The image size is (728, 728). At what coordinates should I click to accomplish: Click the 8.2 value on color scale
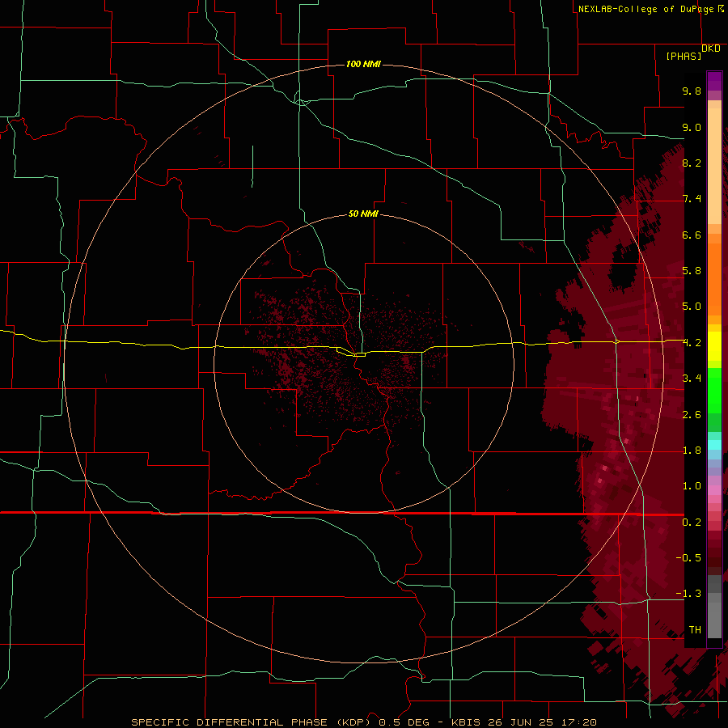[x=692, y=163]
